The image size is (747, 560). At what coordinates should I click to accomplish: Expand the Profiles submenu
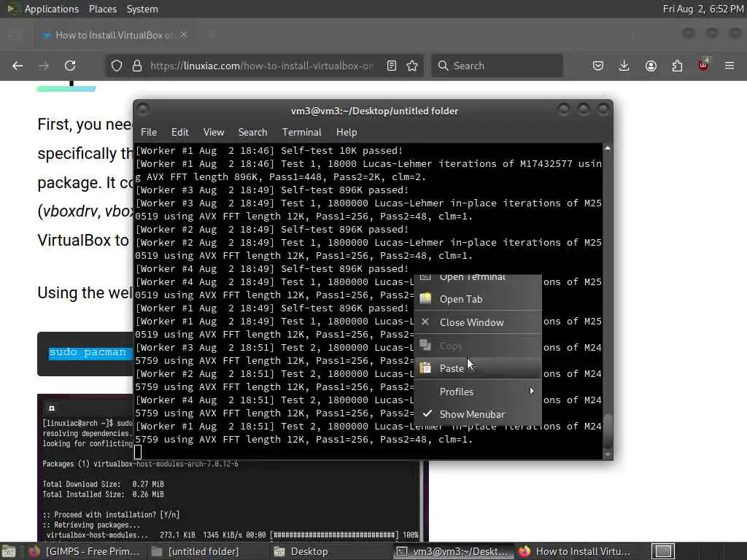(x=478, y=392)
